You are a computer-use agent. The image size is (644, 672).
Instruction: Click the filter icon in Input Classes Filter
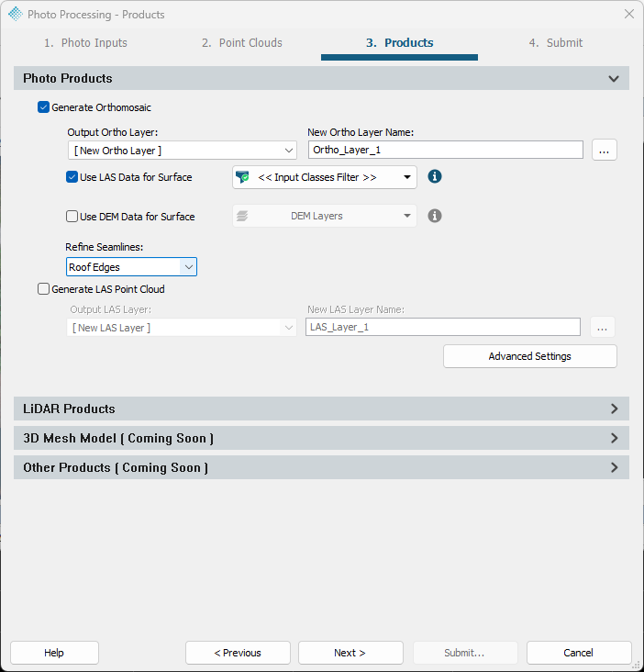pyautogui.click(x=242, y=177)
